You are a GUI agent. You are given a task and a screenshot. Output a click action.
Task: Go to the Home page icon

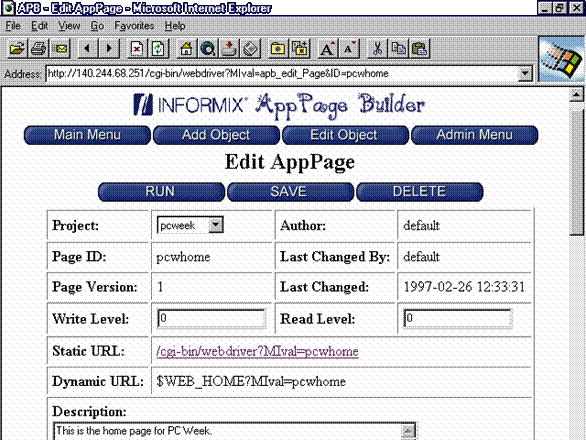point(186,49)
